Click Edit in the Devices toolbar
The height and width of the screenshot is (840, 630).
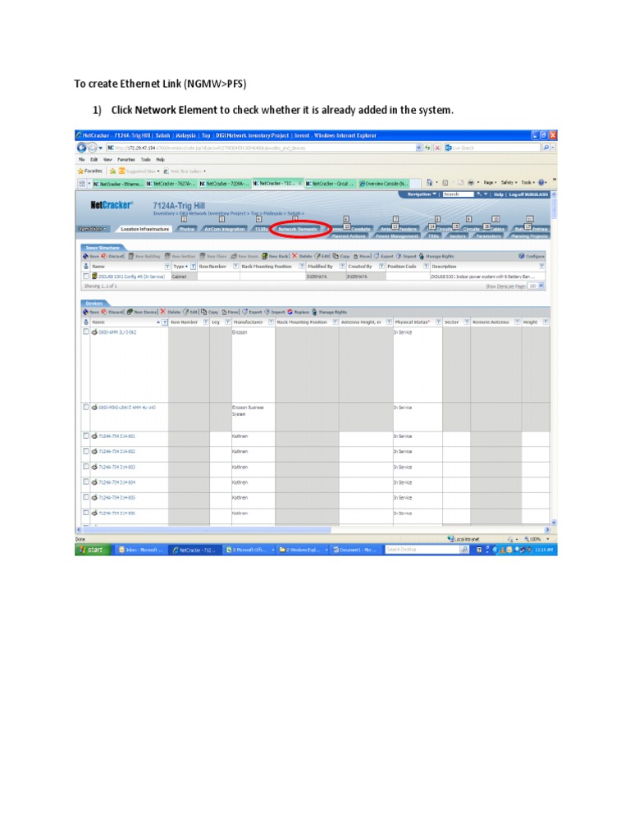tap(191, 312)
